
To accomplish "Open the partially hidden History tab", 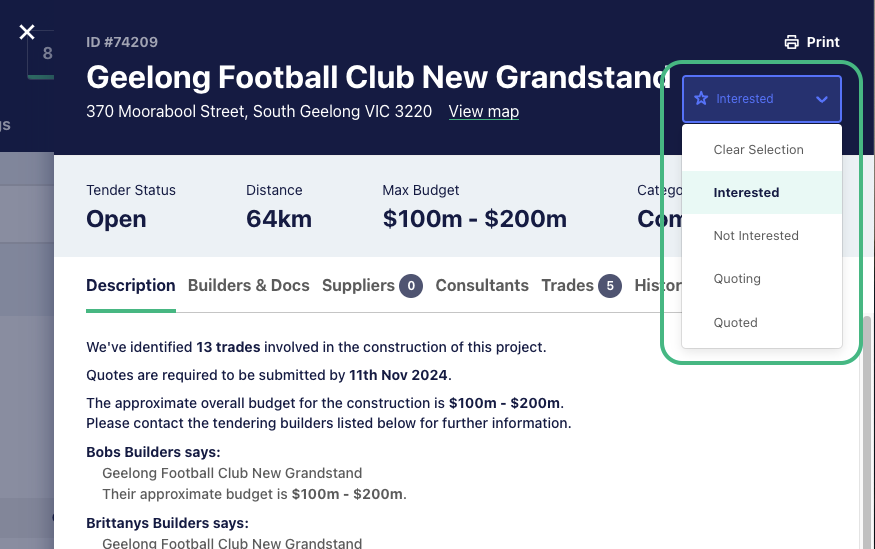I will 658,285.
